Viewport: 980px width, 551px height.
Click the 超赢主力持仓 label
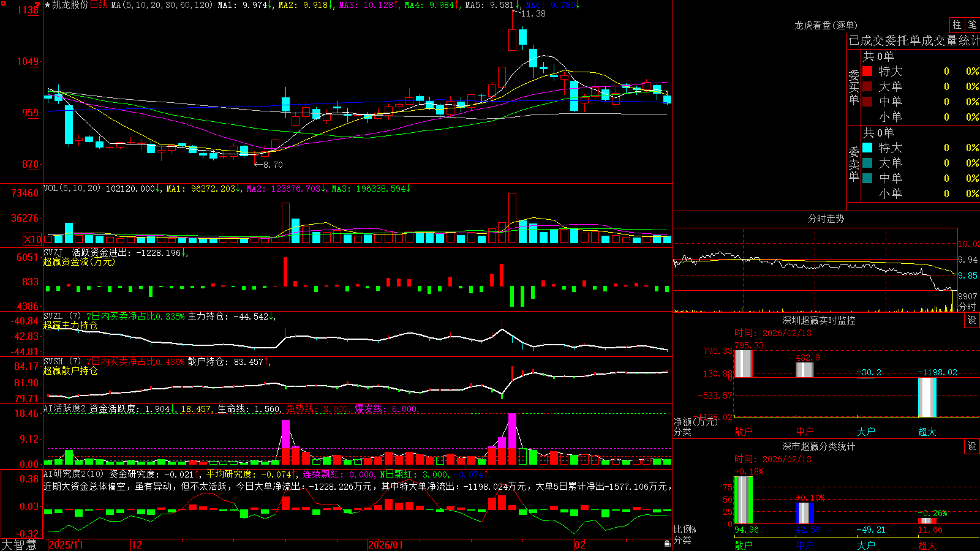(x=70, y=325)
